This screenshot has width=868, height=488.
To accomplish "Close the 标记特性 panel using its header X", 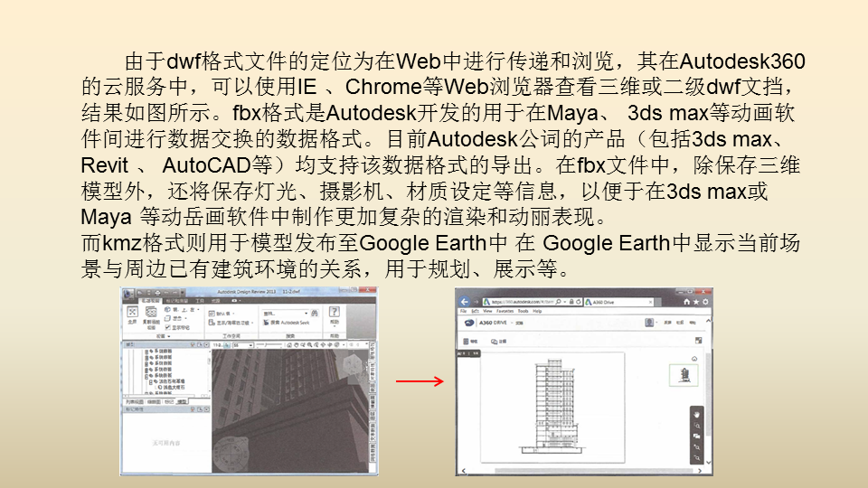I will [x=207, y=409].
